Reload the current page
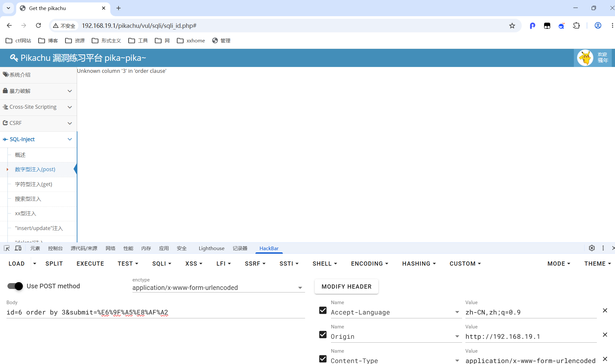 tap(38, 26)
